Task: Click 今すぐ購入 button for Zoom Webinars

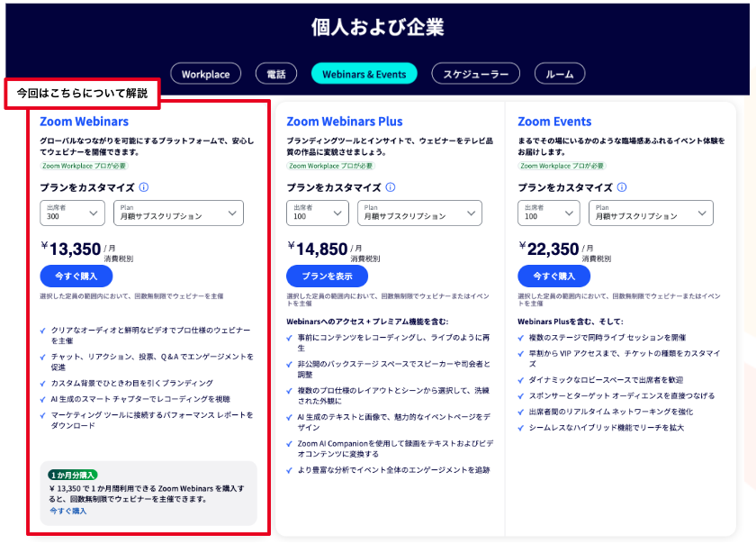Action: 76,276
